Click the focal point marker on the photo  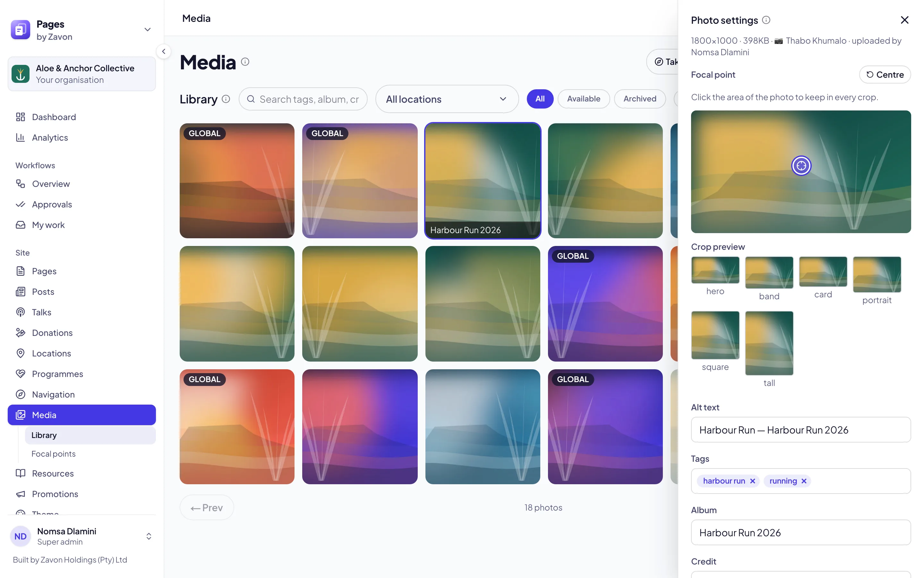click(801, 165)
